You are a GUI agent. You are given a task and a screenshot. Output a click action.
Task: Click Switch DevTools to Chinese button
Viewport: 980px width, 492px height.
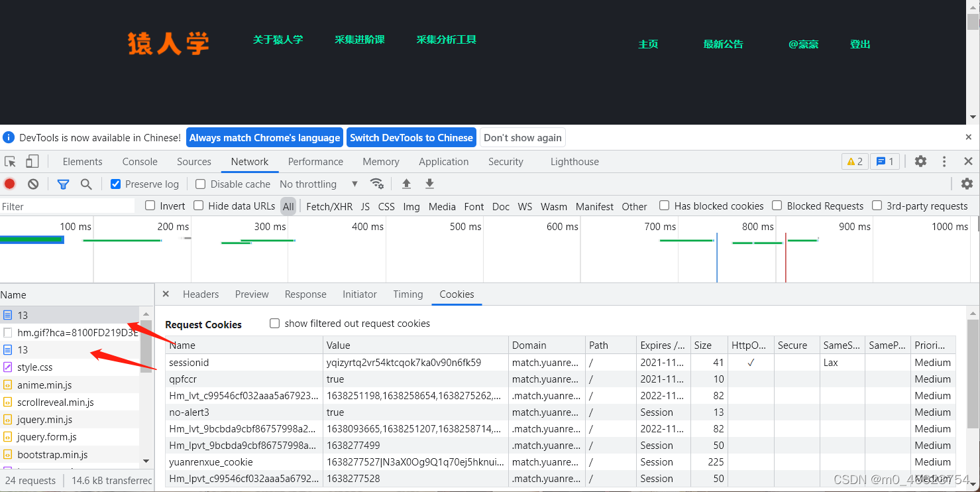pyautogui.click(x=411, y=138)
